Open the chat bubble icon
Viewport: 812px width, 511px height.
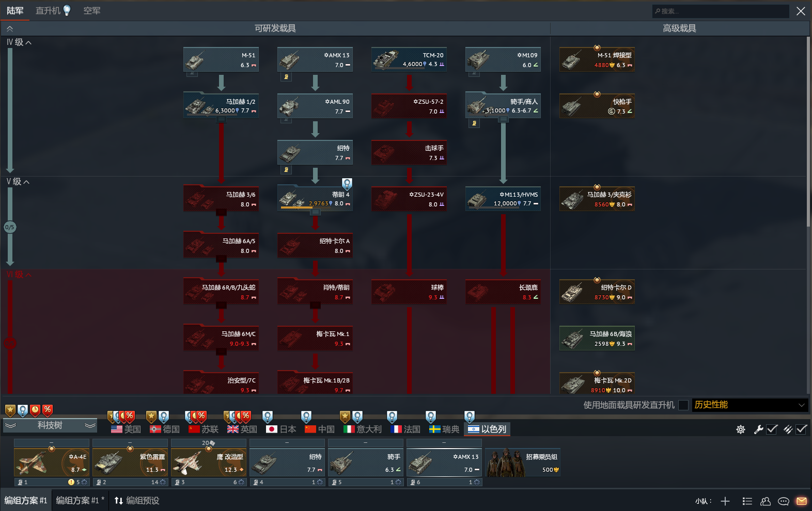point(784,501)
